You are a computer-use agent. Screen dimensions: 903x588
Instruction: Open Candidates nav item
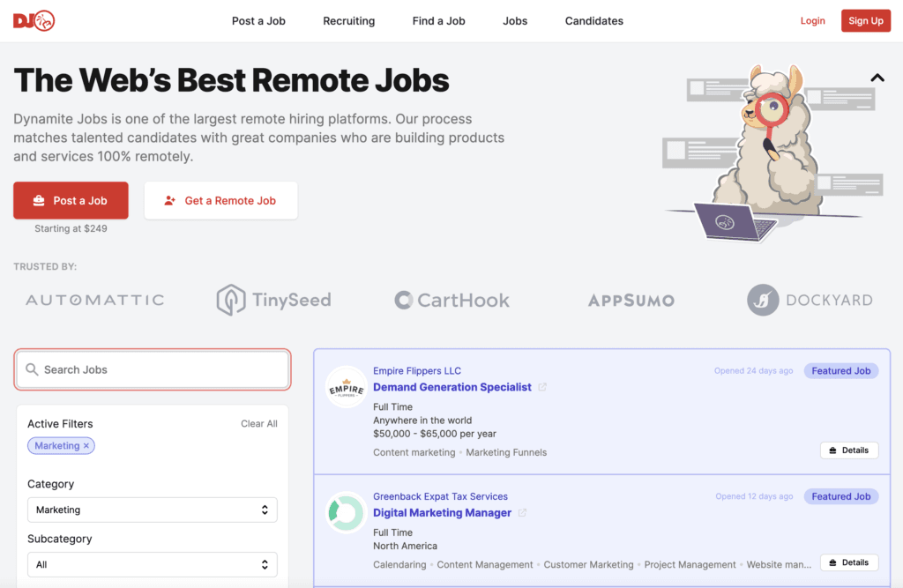[594, 21]
